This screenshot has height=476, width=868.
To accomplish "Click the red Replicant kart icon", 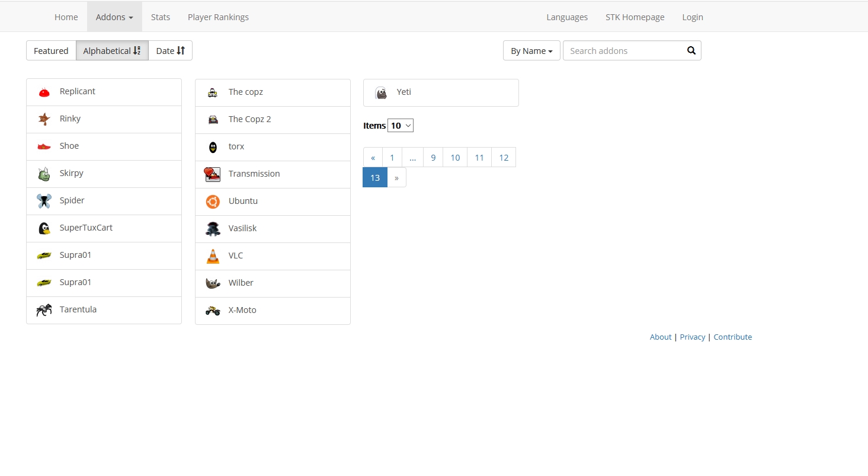I will pos(44,92).
